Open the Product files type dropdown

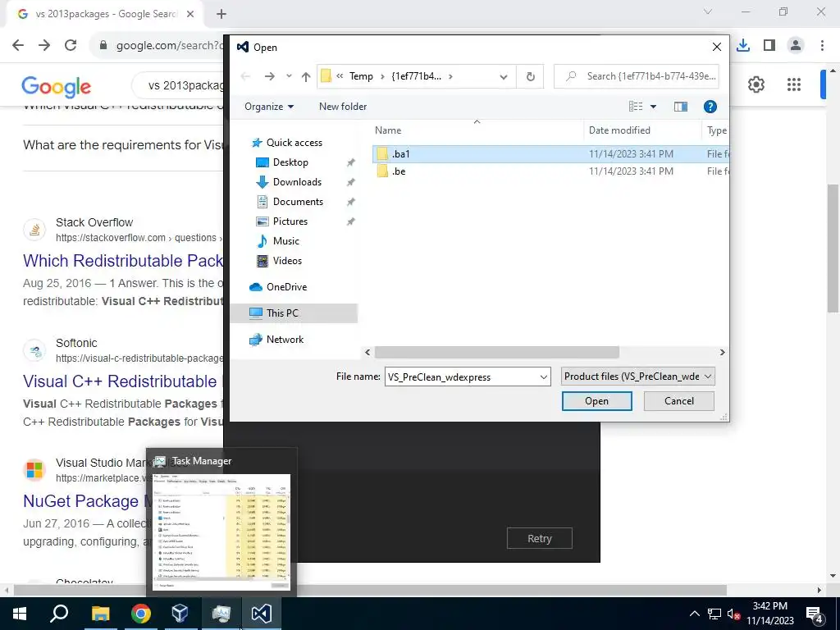(x=638, y=377)
